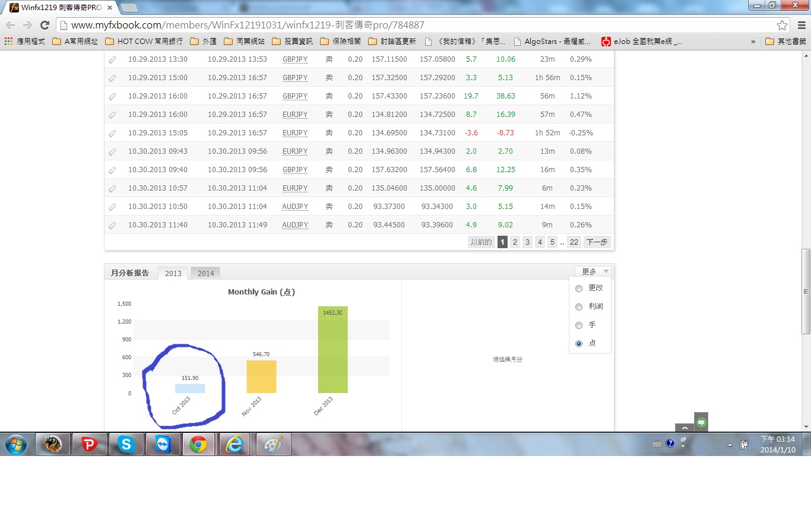The width and height of the screenshot is (811, 532).
Task: Bookmark page with the star icon
Action: [x=782, y=25]
